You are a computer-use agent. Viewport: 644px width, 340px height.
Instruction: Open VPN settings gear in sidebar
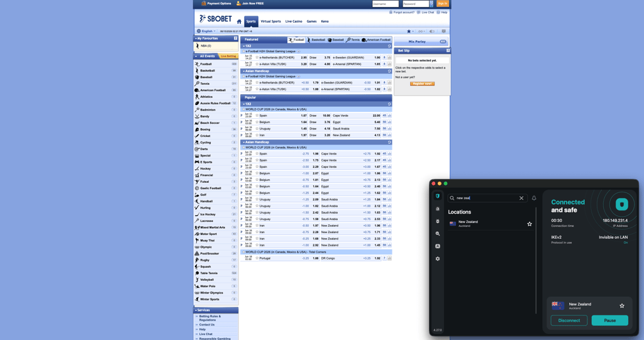[438, 259]
